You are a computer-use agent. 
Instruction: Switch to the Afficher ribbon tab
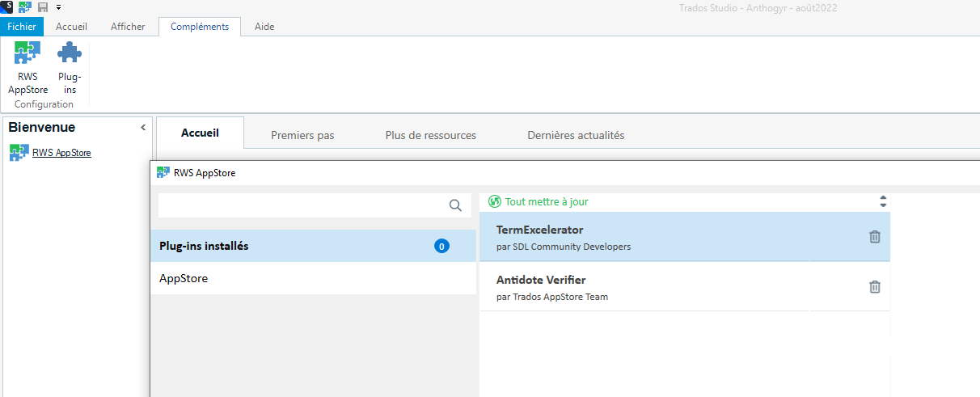(x=128, y=27)
